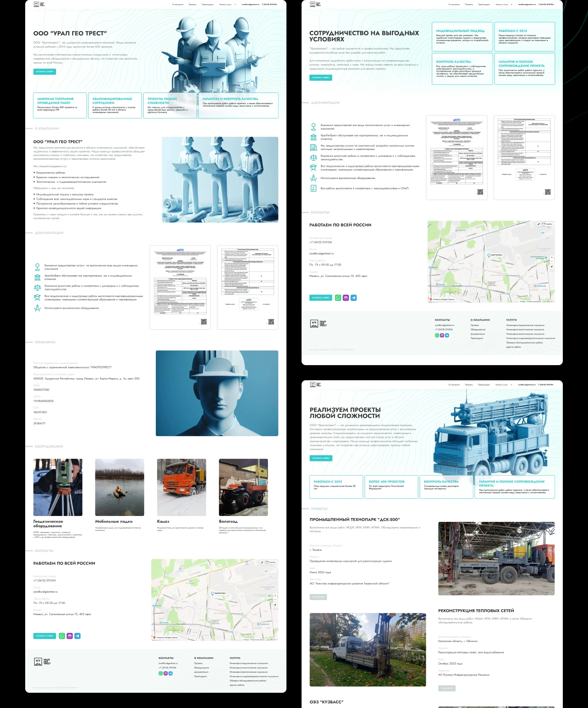Click Индивидуальный подход card on Сотрудничество page
588x708 pixels.
click(462, 37)
